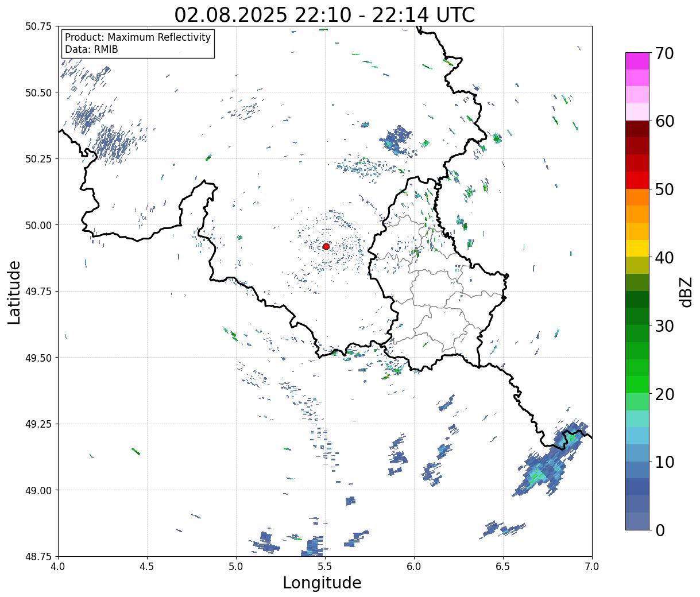700x597 pixels.
Task: Click the colorbar tick label 10
Action: (664, 462)
